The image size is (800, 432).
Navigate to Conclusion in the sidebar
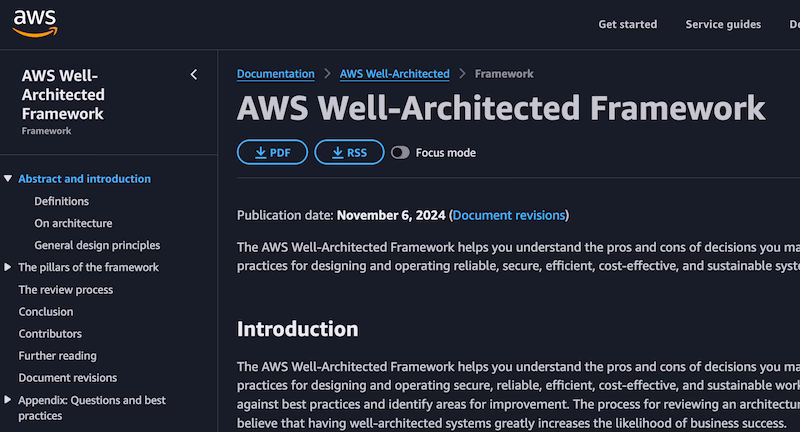45,311
